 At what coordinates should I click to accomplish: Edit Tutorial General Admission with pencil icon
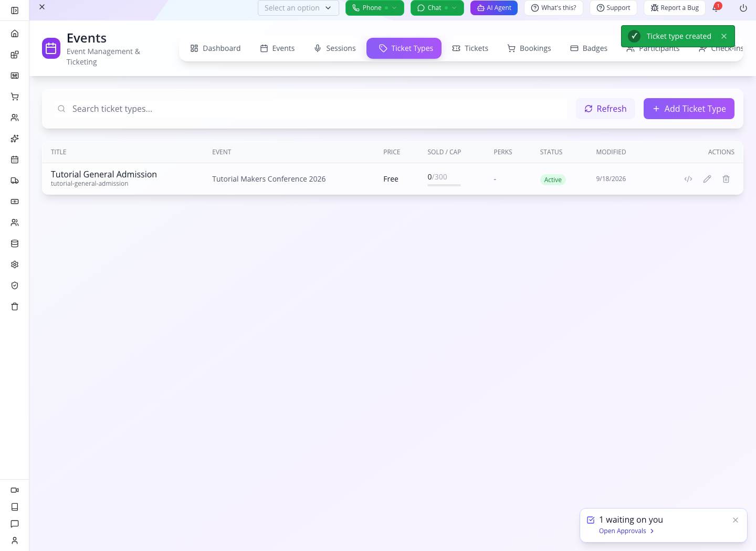click(x=707, y=179)
